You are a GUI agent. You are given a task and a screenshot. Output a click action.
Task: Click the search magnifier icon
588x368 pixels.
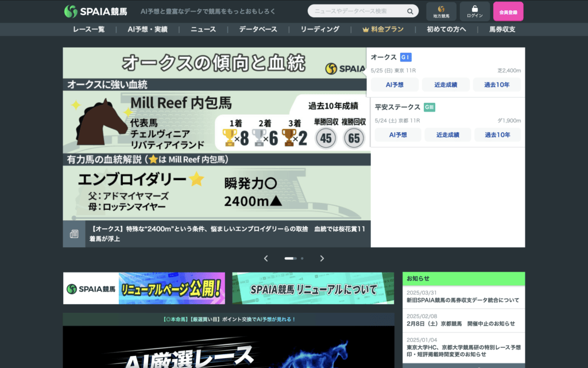(410, 11)
